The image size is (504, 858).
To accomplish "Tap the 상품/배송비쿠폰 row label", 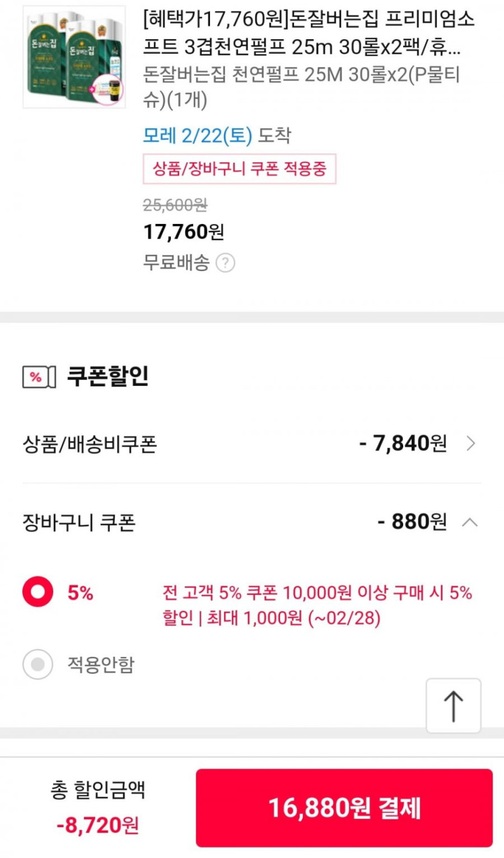I will click(x=89, y=445).
